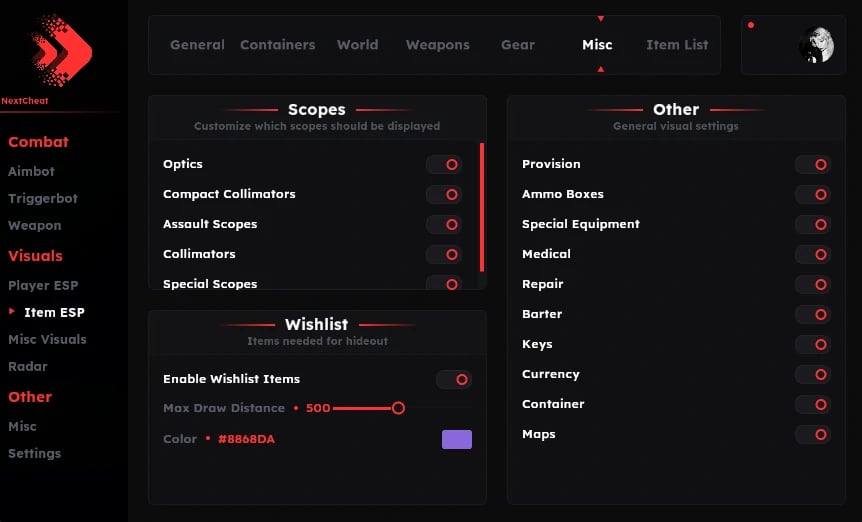Open the Item List tab

pos(677,45)
